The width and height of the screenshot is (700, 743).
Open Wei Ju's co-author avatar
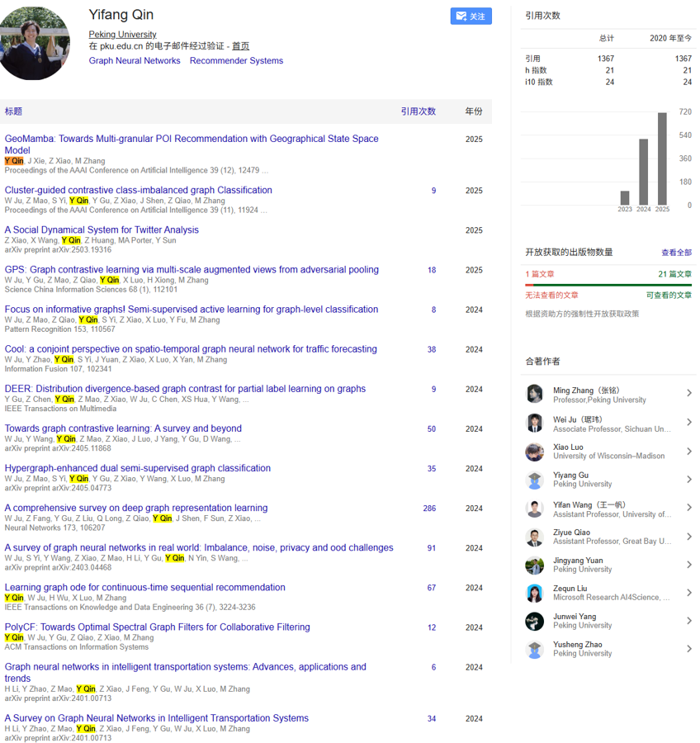click(x=535, y=423)
